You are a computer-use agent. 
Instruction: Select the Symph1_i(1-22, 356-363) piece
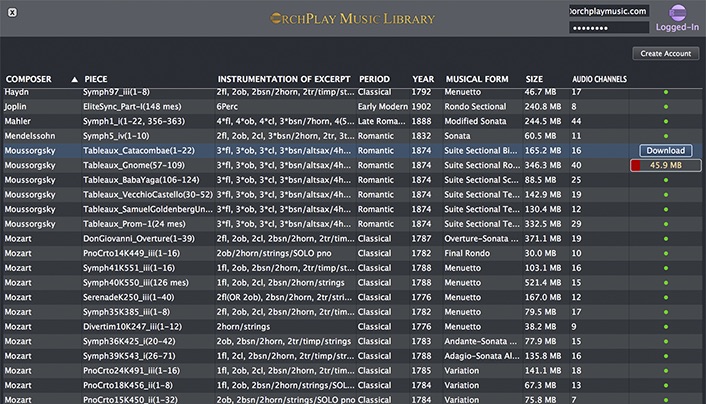pyautogui.click(x=134, y=121)
